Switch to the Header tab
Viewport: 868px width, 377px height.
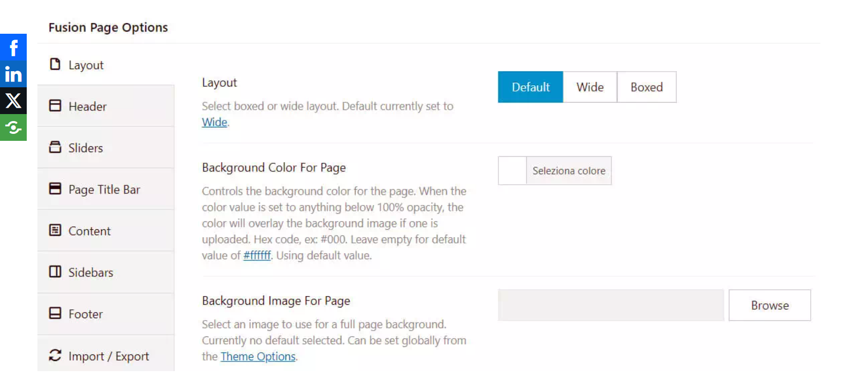tap(106, 106)
